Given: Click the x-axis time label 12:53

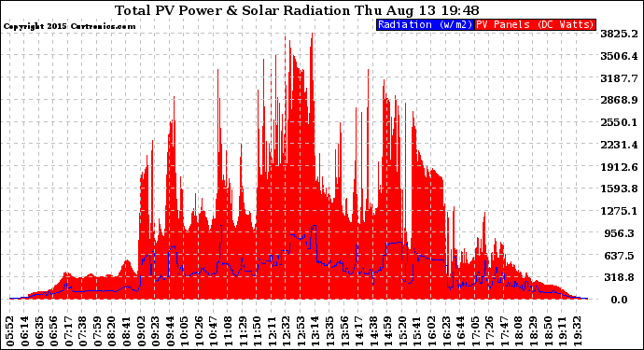Looking at the screenshot, I should pyautogui.click(x=301, y=331).
